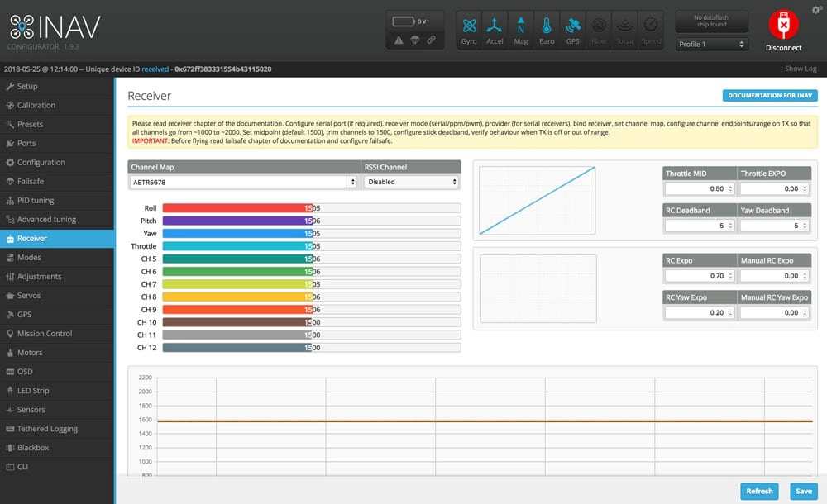Open the LED Strip tab

point(57,390)
